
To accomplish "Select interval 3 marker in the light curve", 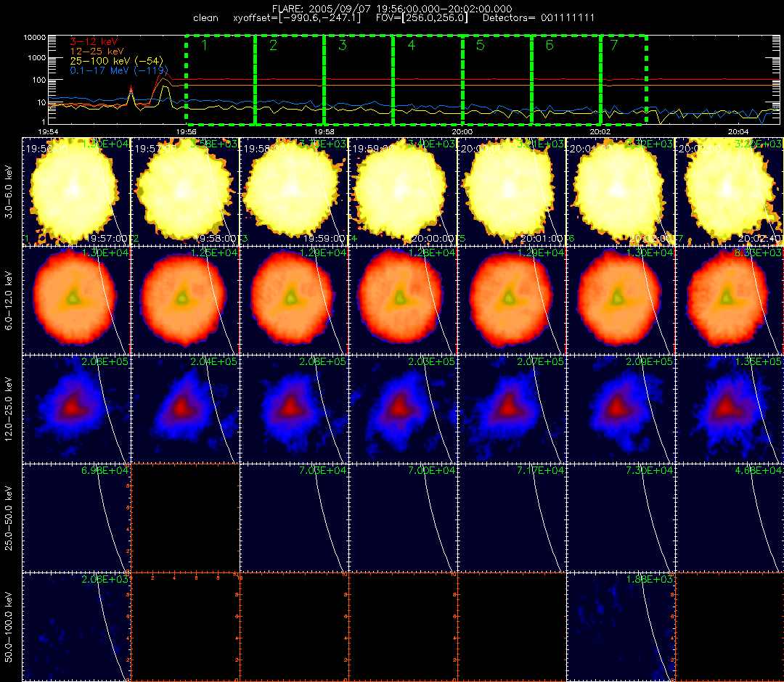I will (343, 46).
